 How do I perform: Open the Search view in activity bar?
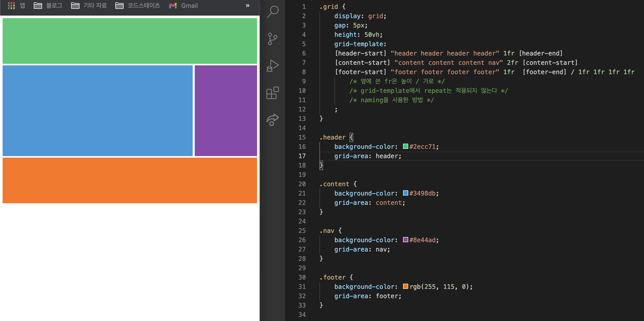[x=273, y=12]
